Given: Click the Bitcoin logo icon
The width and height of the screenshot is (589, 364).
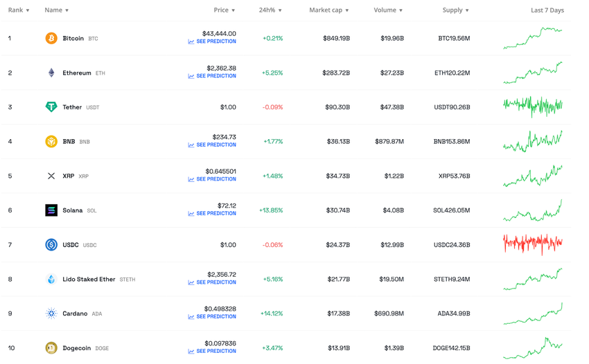Looking at the screenshot, I should [x=51, y=38].
